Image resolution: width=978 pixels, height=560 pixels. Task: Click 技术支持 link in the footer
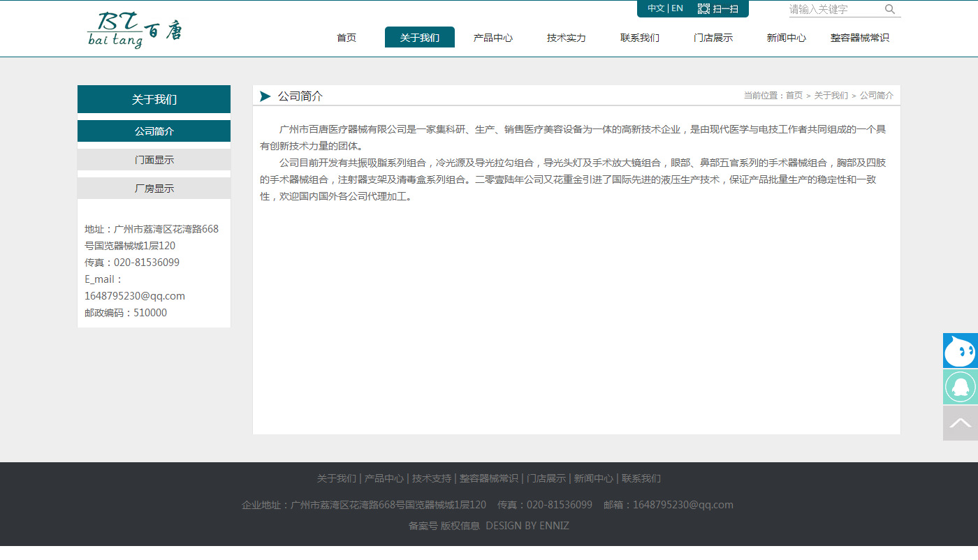(x=432, y=478)
